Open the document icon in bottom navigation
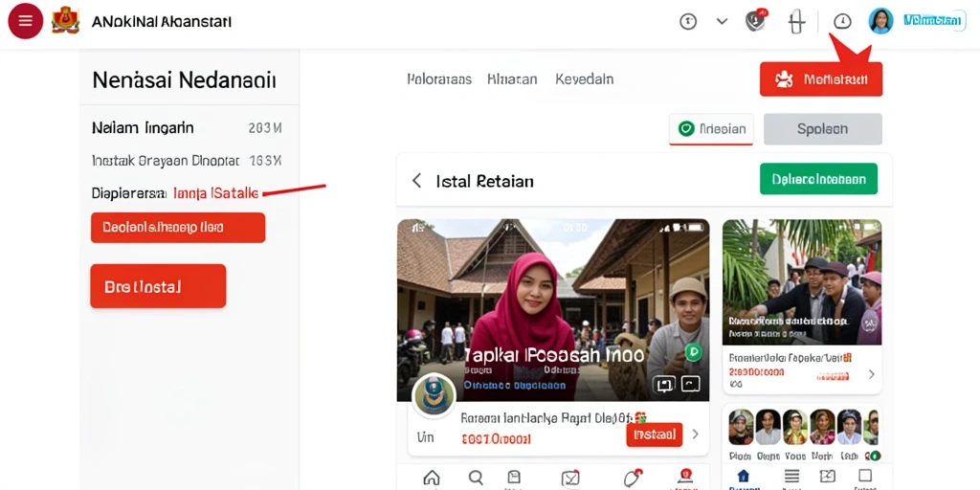 coord(513,479)
